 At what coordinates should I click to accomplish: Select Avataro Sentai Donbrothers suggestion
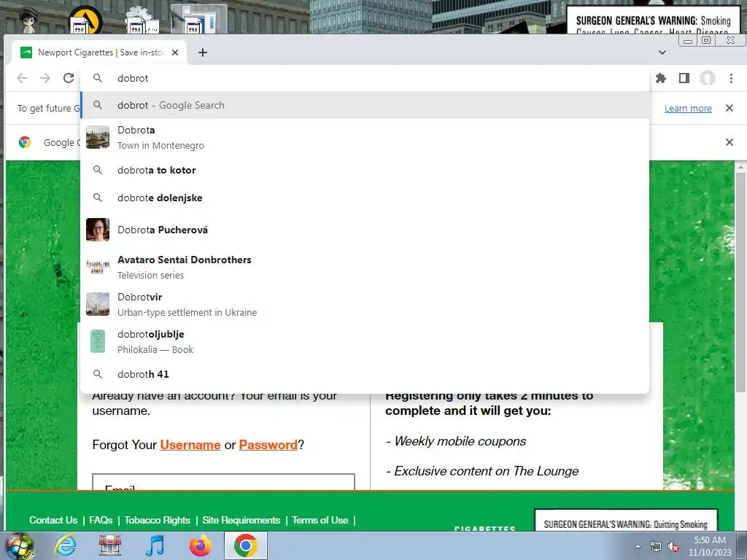(x=365, y=267)
